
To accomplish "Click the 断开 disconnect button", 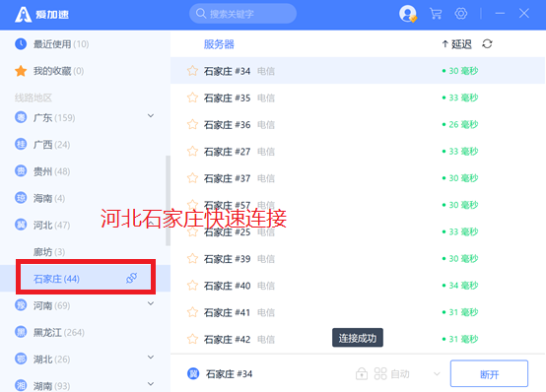I will (x=489, y=373).
